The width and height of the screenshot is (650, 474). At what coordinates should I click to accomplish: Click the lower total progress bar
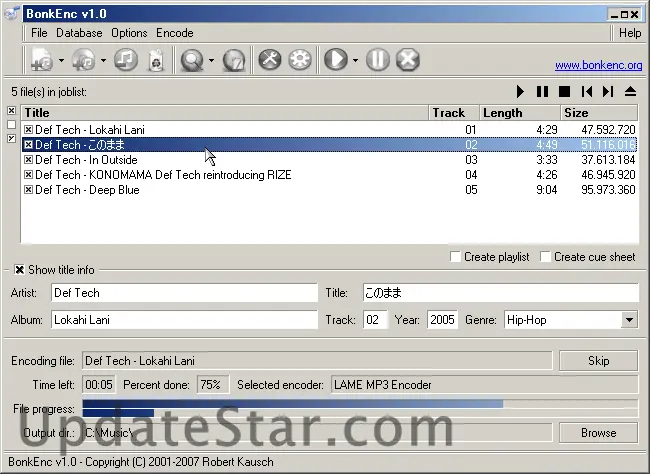click(x=360, y=413)
